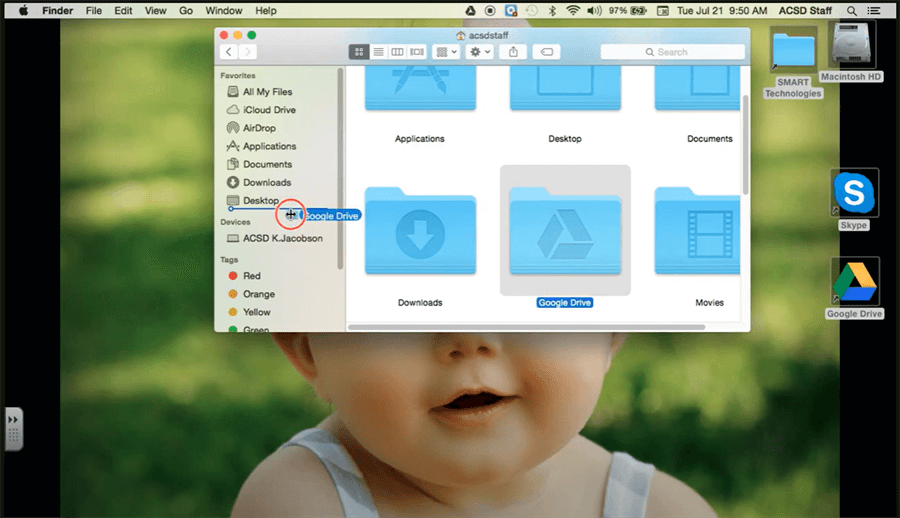900x518 pixels.
Task: Click the Edit Tags toolbar button
Action: tap(547, 51)
